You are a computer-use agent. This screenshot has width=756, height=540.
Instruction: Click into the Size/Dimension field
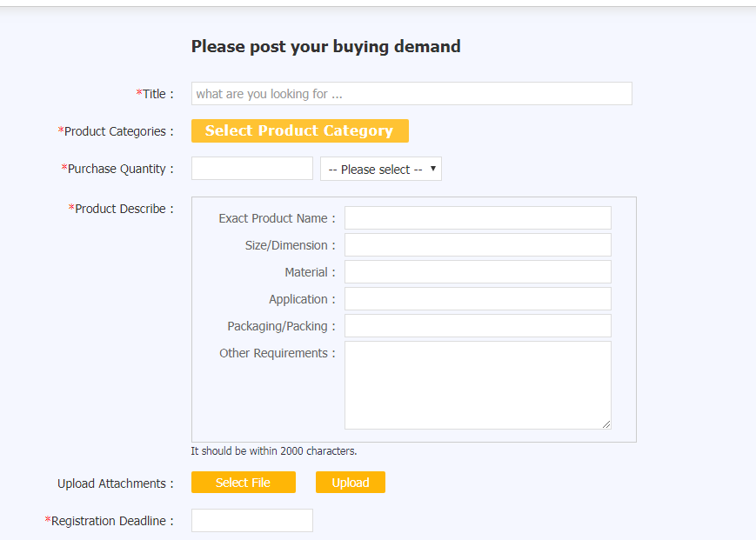coord(478,245)
